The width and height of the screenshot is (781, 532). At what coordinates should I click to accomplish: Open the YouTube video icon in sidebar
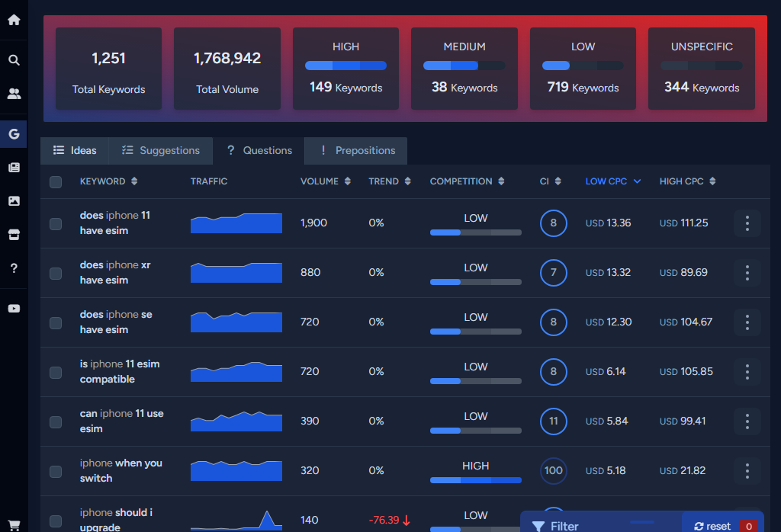(x=14, y=309)
